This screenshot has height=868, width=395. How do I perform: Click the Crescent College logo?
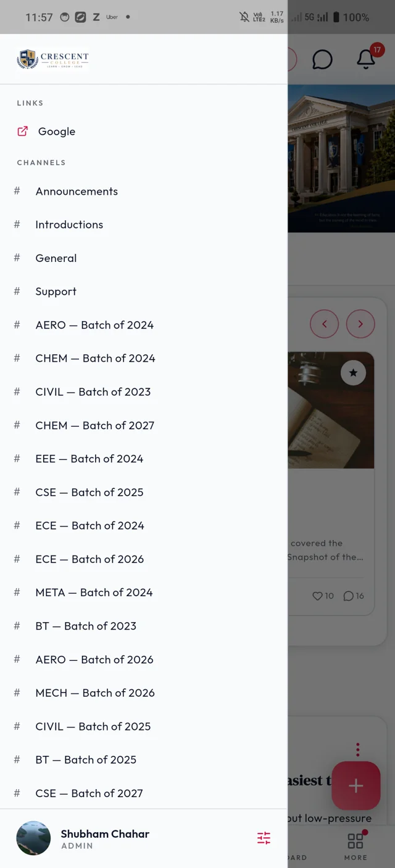click(x=53, y=59)
